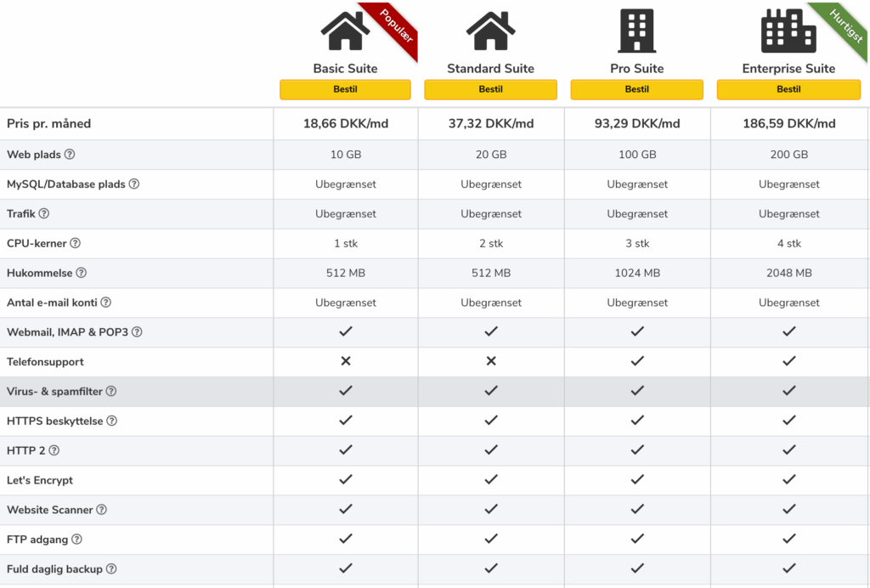Click the Hukommelse info icon

click(x=81, y=273)
